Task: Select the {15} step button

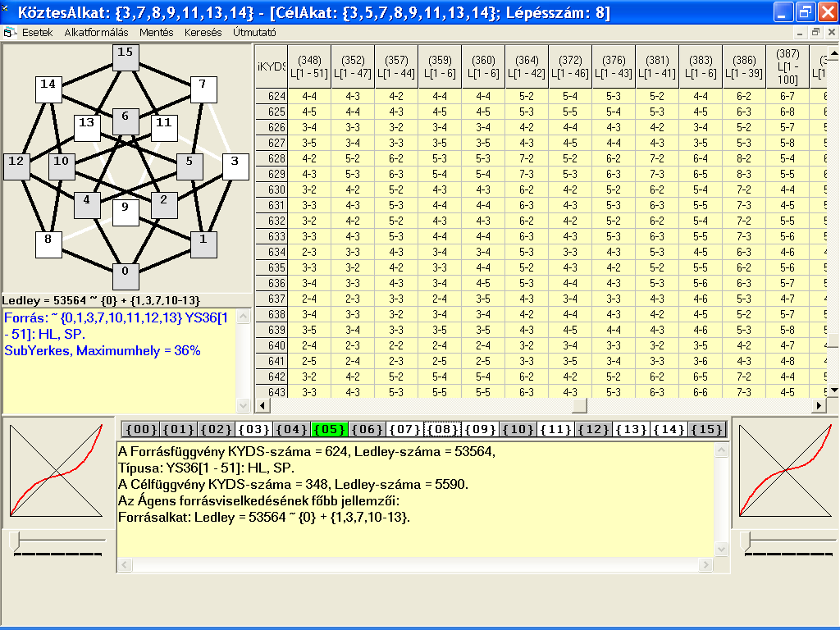Action: click(x=706, y=429)
